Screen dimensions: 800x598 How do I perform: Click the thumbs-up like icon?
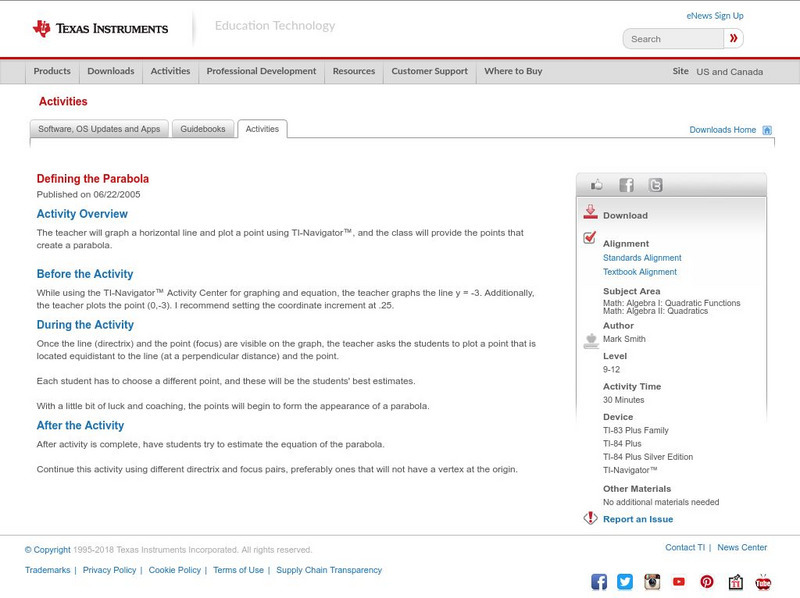pos(596,185)
